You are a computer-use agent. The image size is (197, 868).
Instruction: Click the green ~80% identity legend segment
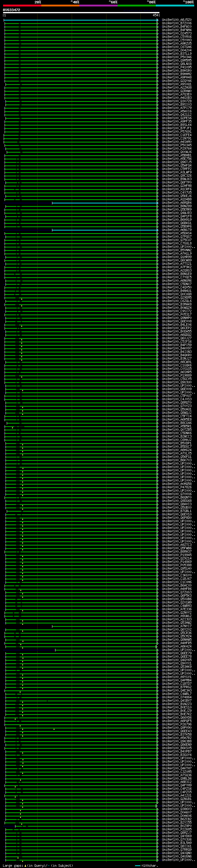tap(137, 6)
